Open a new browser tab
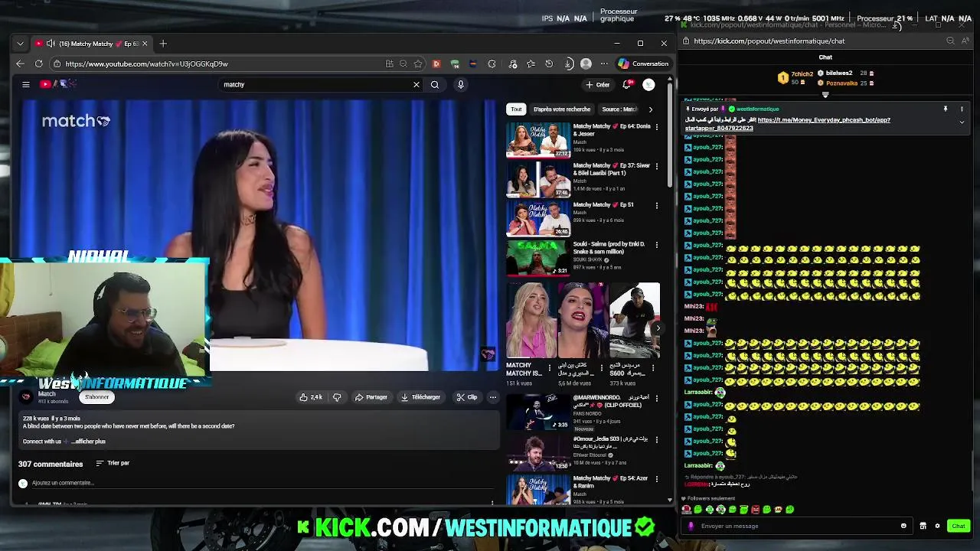This screenshot has height=551, width=980. (163, 44)
